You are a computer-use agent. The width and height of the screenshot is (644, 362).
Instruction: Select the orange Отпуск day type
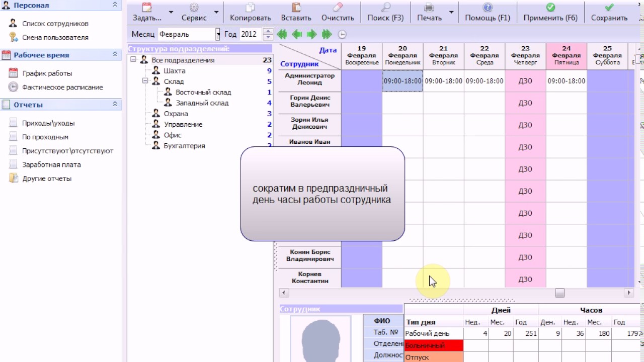(x=433, y=357)
